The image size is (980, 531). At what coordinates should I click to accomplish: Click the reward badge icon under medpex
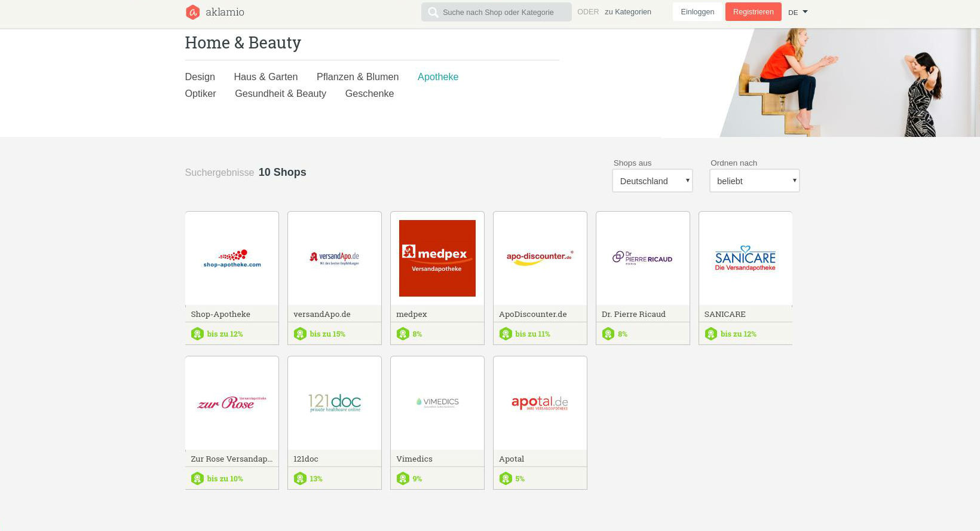(x=403, y=334)
